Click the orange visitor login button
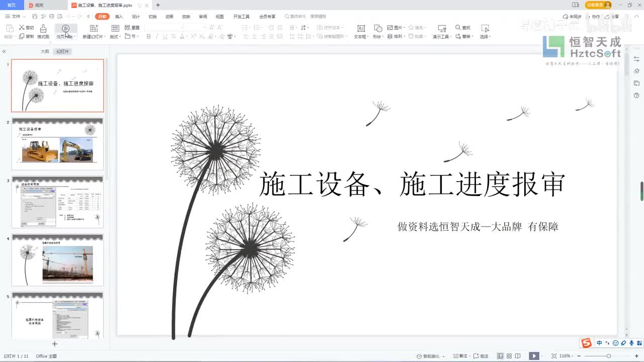This screenshot has height=362, width=644. tap(598, 5)
